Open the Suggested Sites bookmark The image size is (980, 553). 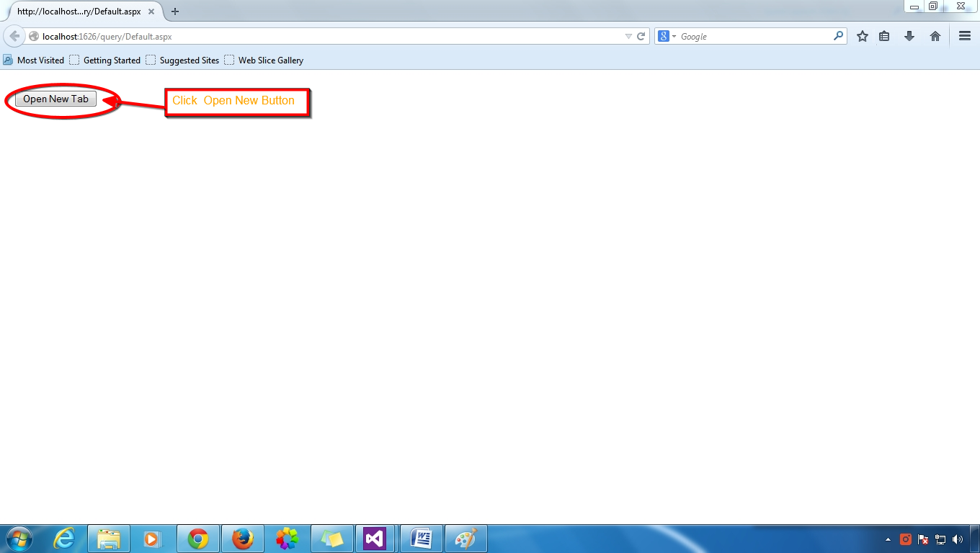(x=182, y=60)
